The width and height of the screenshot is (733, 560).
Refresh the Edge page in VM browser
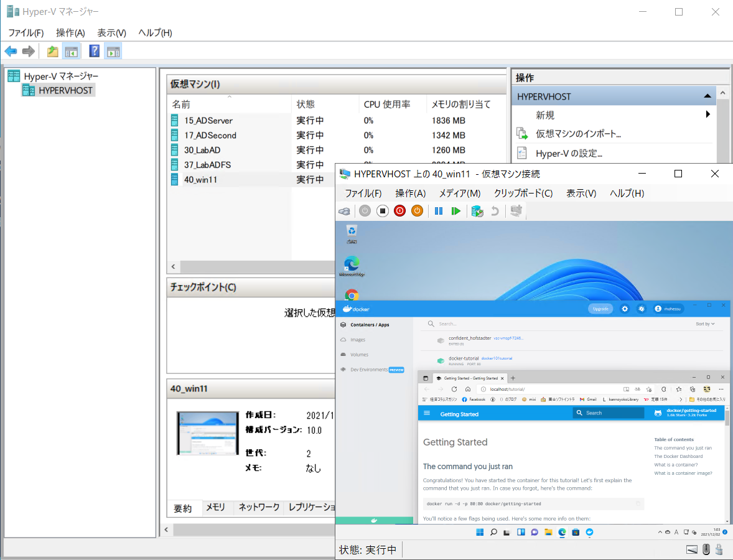(454, 389)
